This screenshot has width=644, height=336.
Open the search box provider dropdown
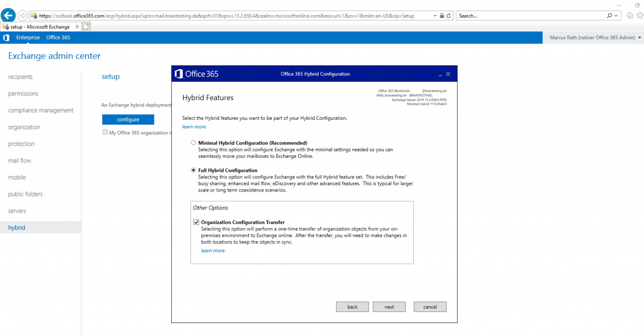point(615,15)
